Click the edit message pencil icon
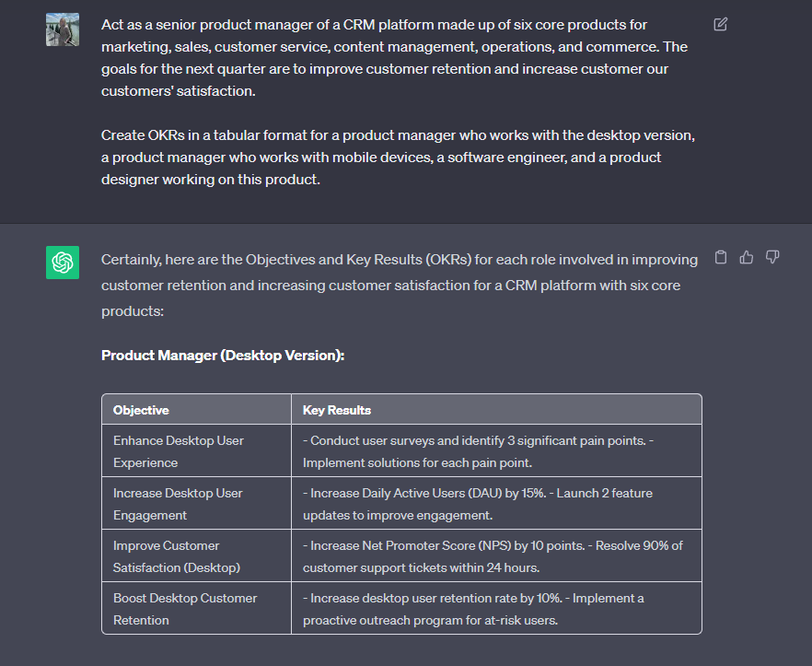Viewport: 812px width, 666px height. pyautogui.click(x=721, y=24)
